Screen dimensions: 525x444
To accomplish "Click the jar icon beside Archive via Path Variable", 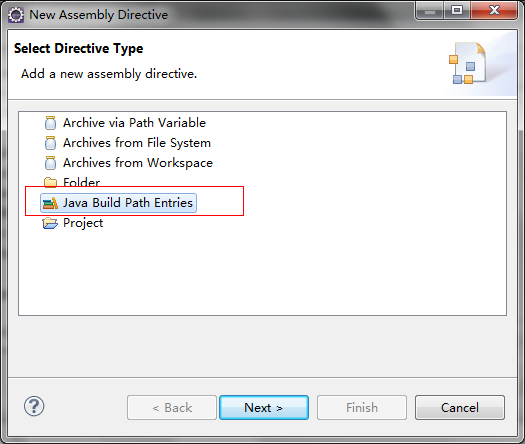I will pyautogui.click(x=51, y=123).
